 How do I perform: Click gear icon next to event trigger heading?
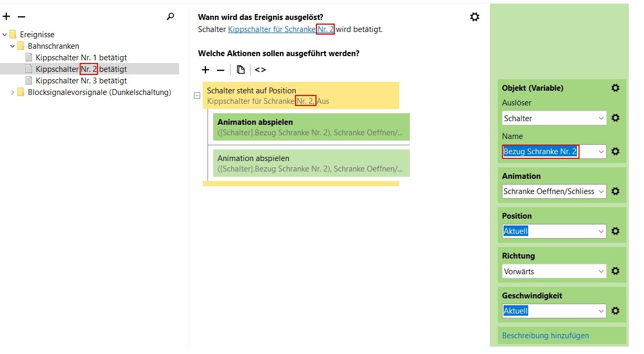[475, 17]
